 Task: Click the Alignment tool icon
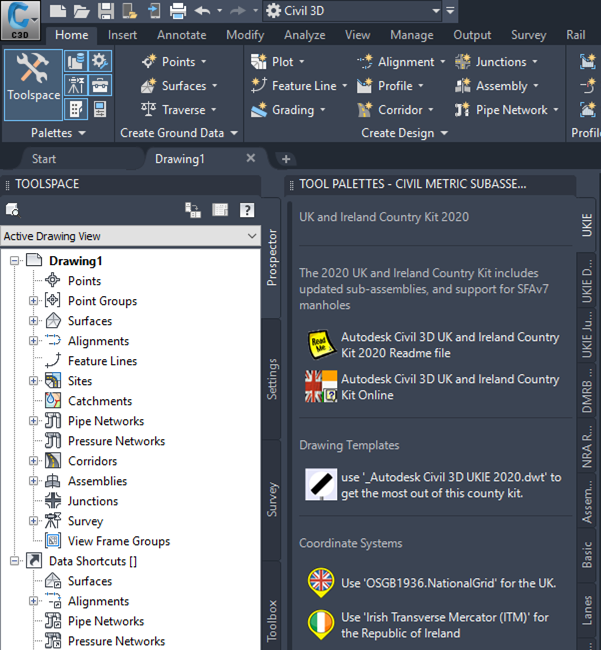[365, 62]
